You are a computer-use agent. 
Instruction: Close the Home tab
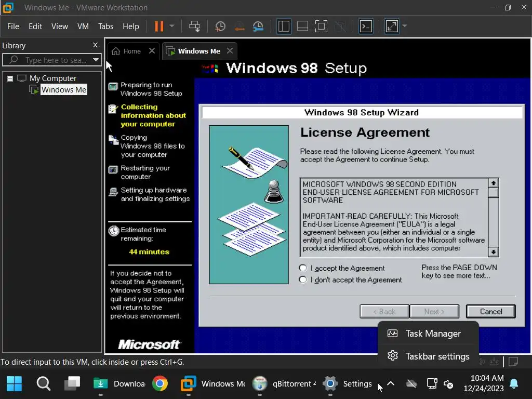152,51
